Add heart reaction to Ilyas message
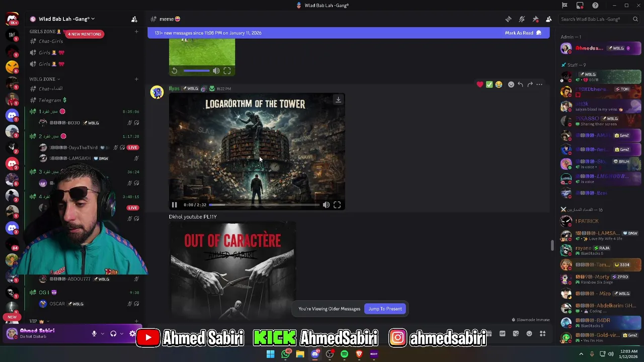The image size is (644, 362). [480, 84]
